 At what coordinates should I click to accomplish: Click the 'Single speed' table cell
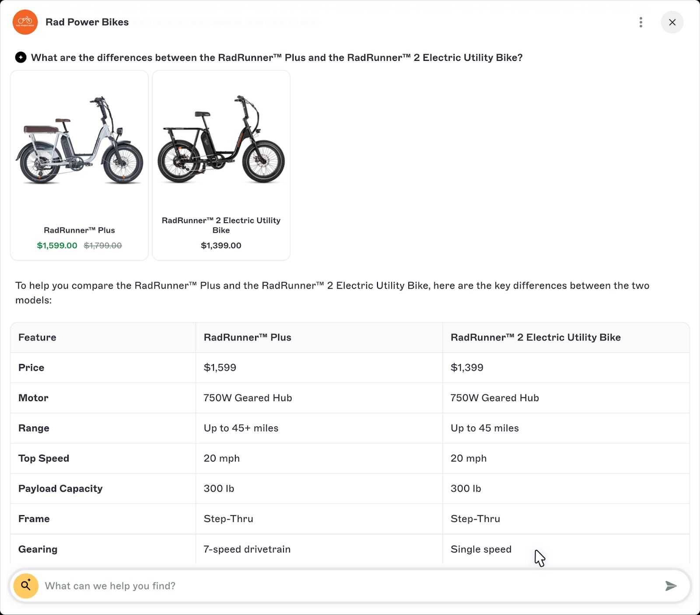pyautogui.click(x=481, y=549)
